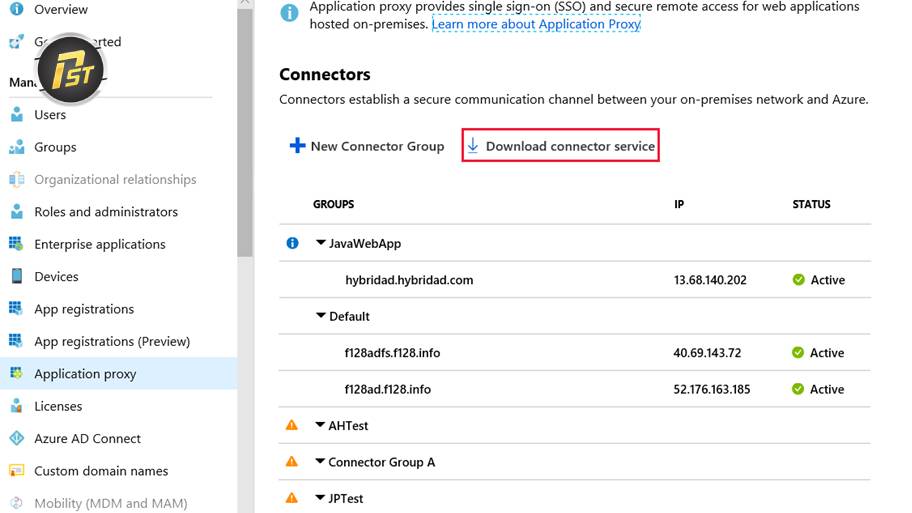The image size is (912, 513).
Task: Click the warning icon next to JPTest
Action: click(292, 498)
